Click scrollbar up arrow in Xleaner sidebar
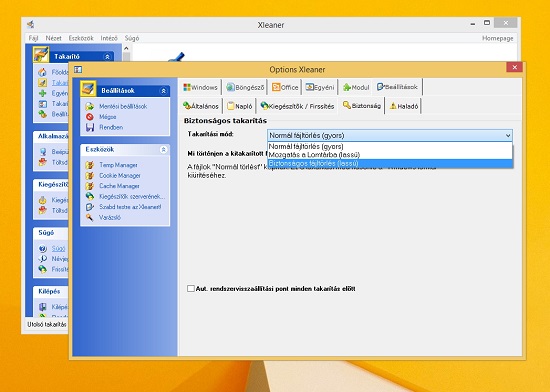Viewport: 550px width, 392px height. (127, 48)
